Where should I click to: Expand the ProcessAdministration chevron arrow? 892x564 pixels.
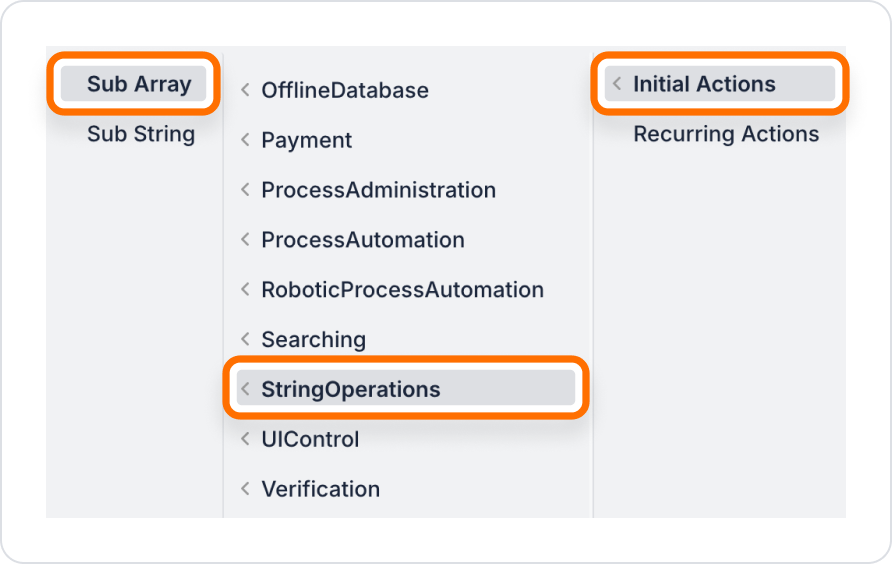tap(245, 190)
